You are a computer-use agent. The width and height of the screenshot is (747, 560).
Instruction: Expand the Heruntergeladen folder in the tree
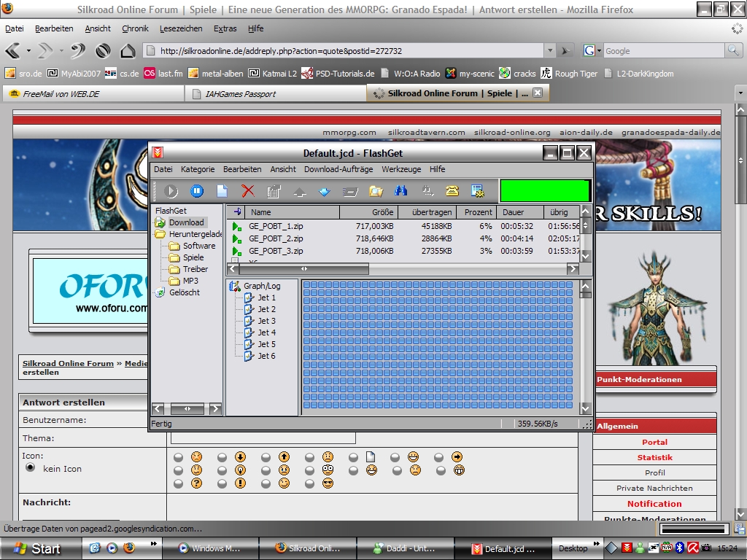(160, 234)
